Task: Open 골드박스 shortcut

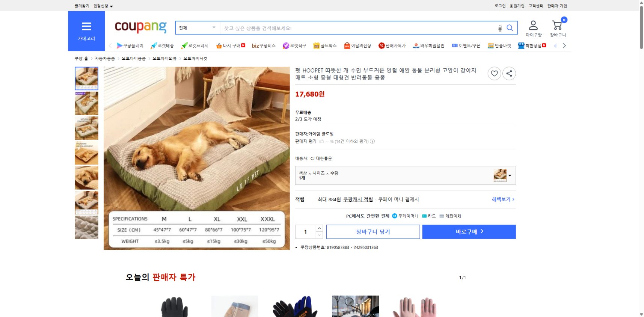Action: point(325,45)
